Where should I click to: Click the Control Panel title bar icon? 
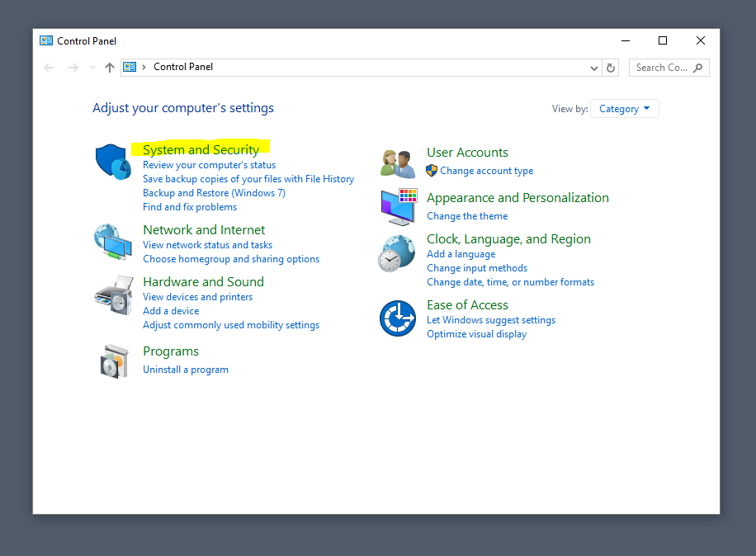46,41
